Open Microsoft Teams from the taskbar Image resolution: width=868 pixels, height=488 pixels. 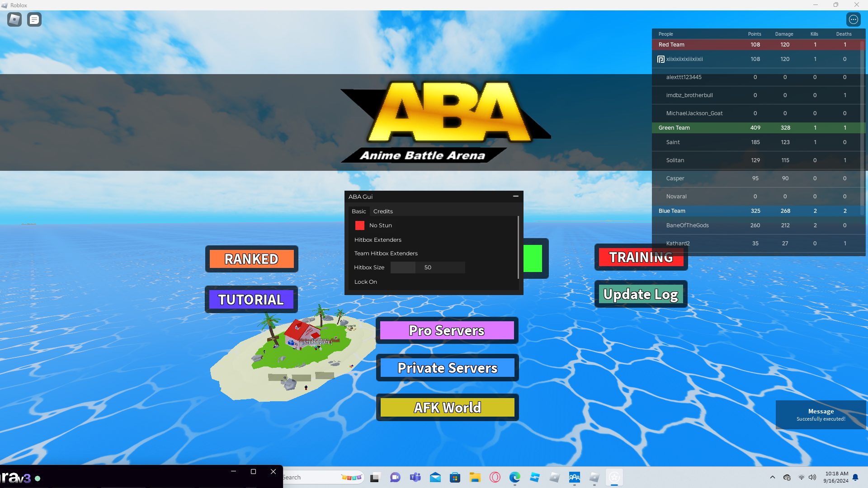coord(415,477)
